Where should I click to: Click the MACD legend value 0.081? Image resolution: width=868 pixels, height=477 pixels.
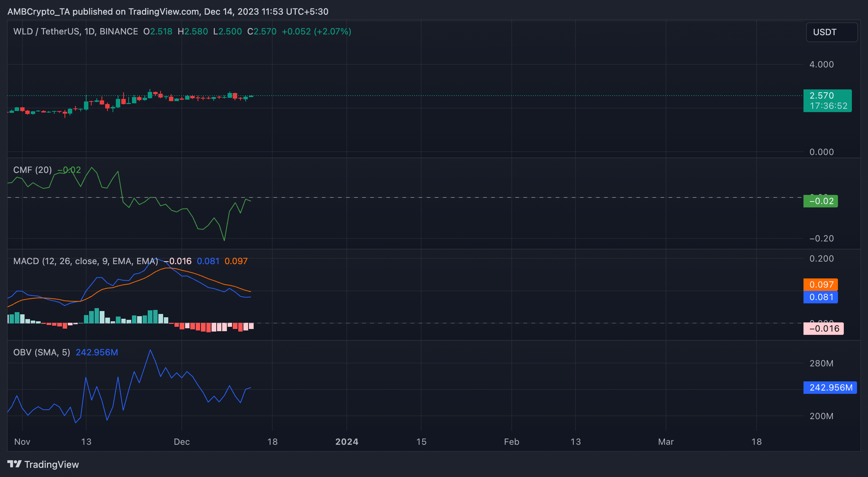(x=208, y=261)
